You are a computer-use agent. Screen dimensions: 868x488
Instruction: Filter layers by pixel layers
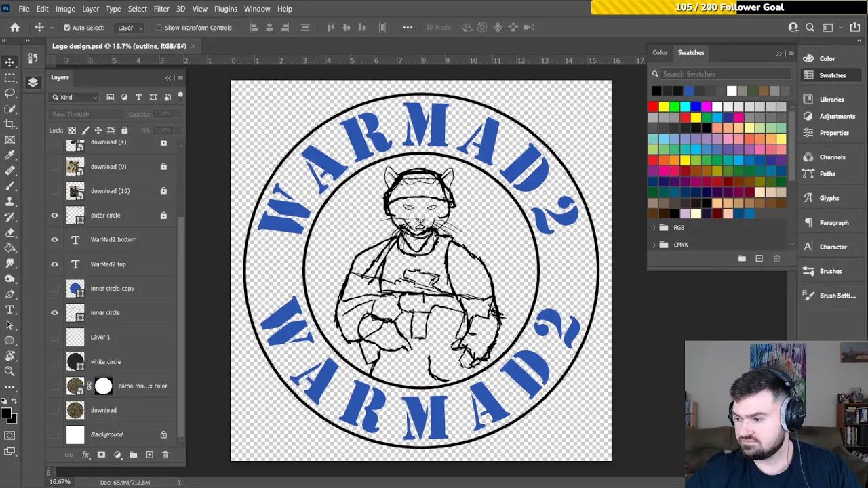coord(111,98)
